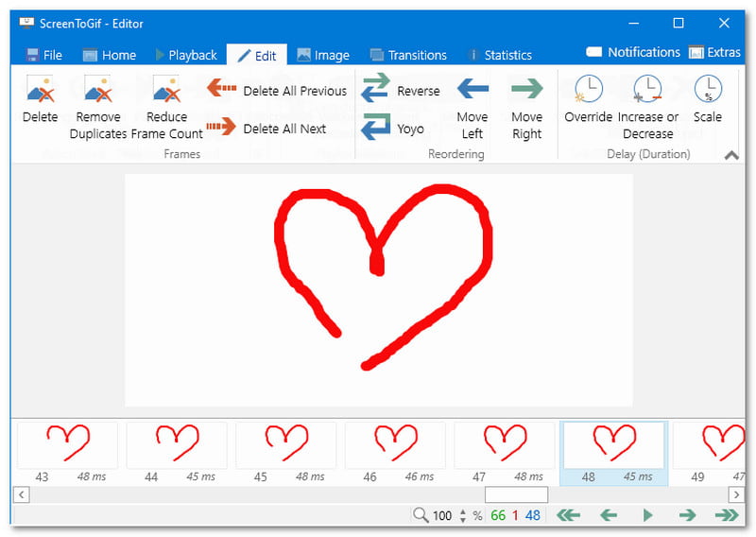Click Remove Duplicates icon
This screenshot has height=537, width=756.
tap(98, 90)
